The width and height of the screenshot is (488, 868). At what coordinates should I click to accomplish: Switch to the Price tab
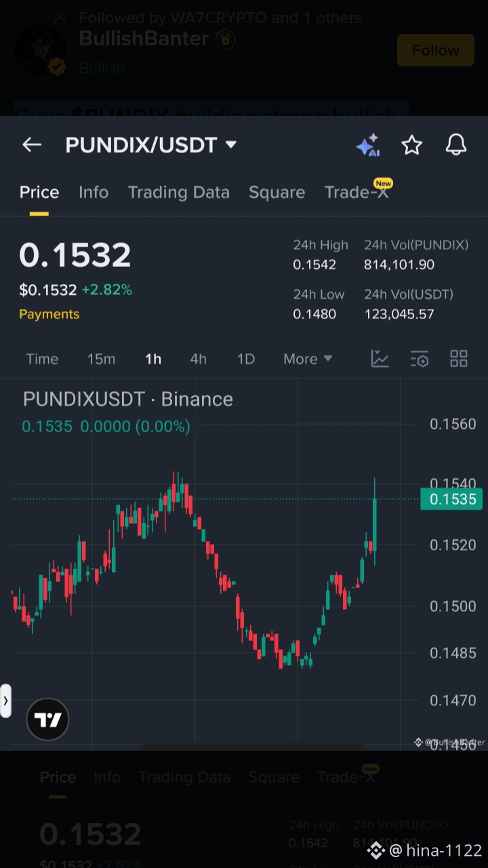click(39, 192)
